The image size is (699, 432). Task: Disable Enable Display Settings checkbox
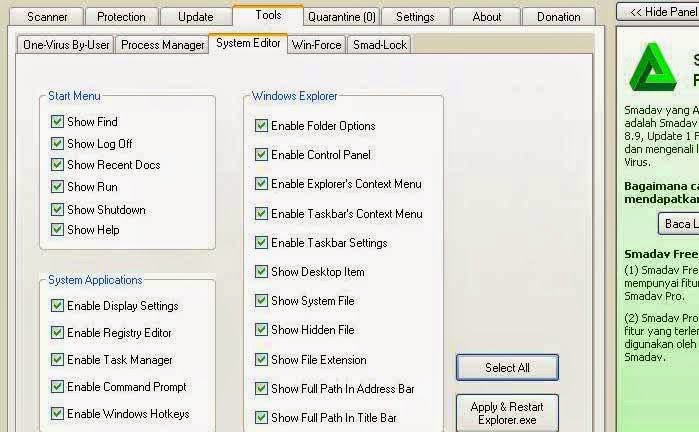point(57,305)
